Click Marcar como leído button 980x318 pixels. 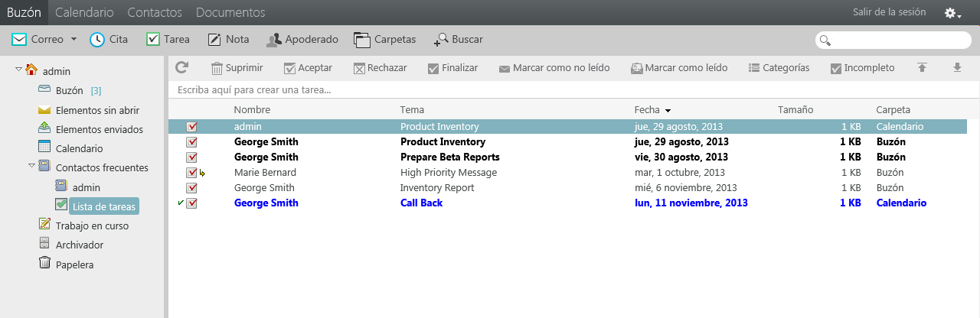pyautogui.click(x=678, y=68)
